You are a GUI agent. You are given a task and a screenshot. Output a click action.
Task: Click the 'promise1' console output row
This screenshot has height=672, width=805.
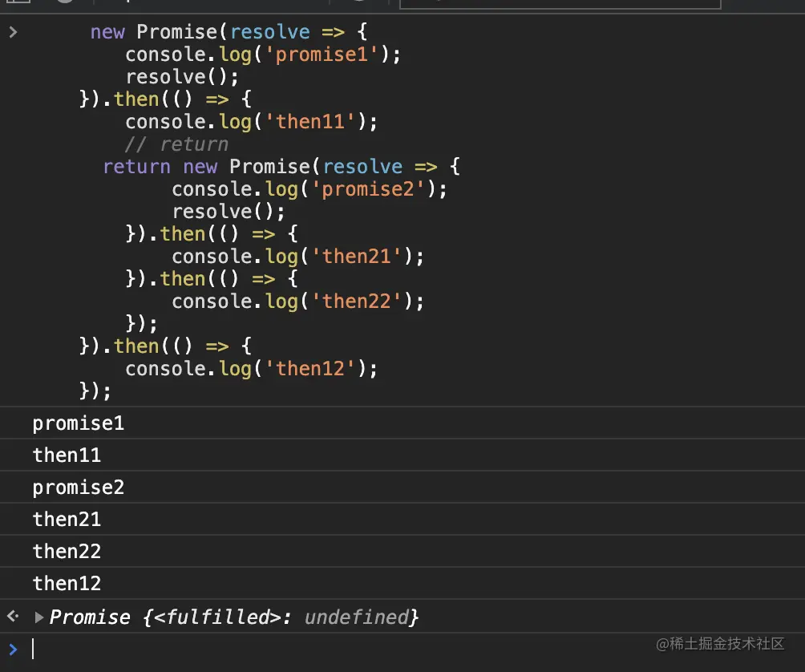pos(402,423)
